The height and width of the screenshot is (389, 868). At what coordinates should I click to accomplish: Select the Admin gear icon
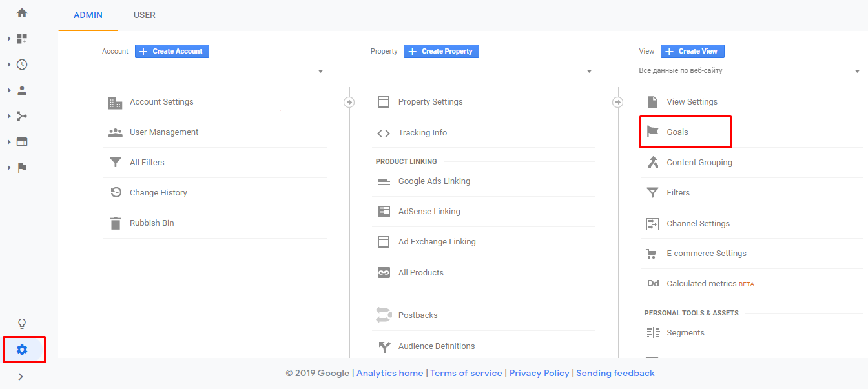tap(23, 349)
